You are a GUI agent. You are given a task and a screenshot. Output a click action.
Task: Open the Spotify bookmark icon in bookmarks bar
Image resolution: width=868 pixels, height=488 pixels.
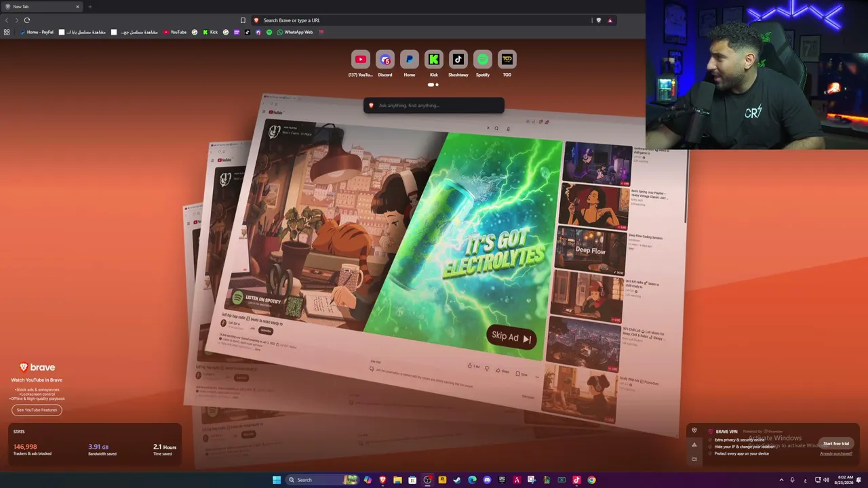point(269,32)
